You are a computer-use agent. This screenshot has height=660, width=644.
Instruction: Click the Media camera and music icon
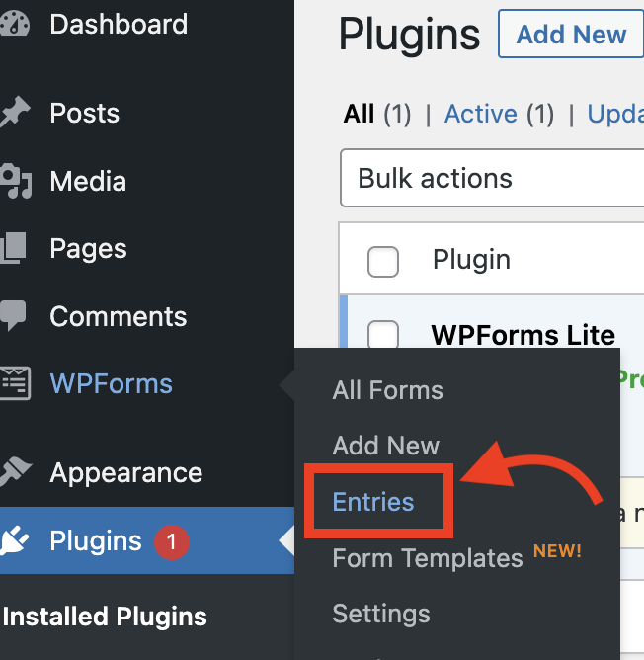(15, 181)
